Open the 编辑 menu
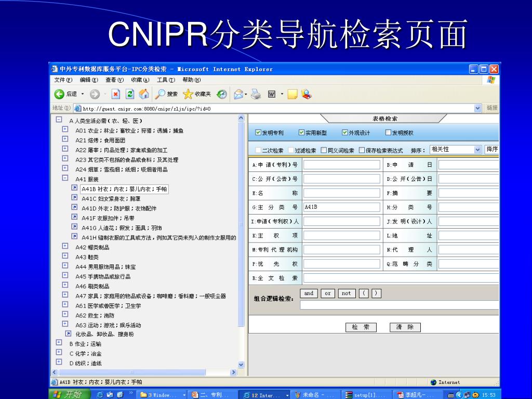 (x=89, y=79)
